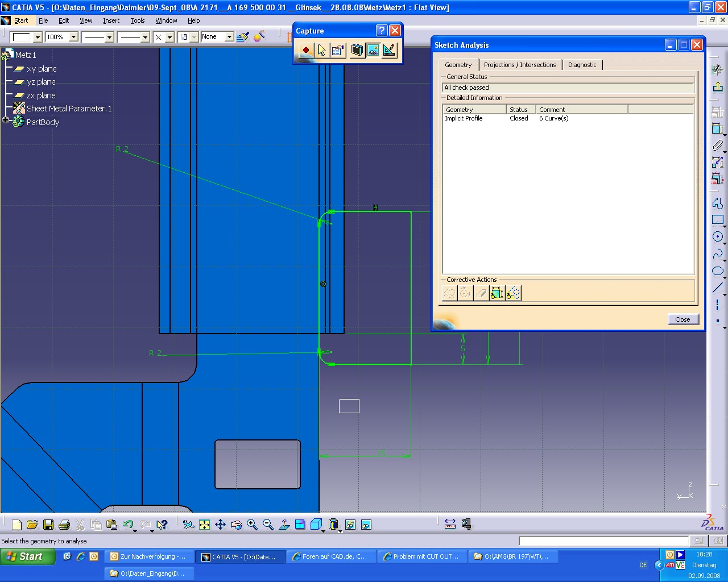Click Construction mode icon in Corrective Actions

coord(449,293)
